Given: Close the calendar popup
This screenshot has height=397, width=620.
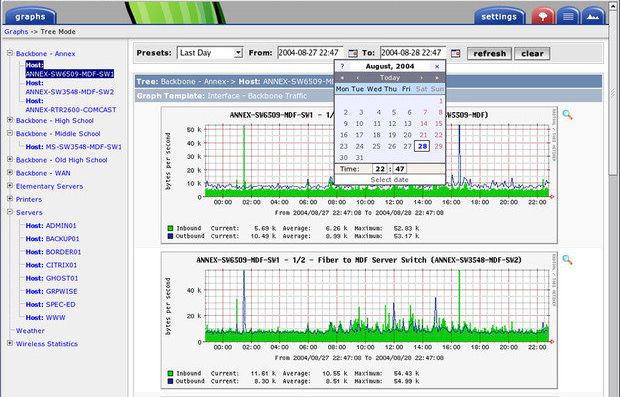Looking at the screenshot, I should 437,66.
